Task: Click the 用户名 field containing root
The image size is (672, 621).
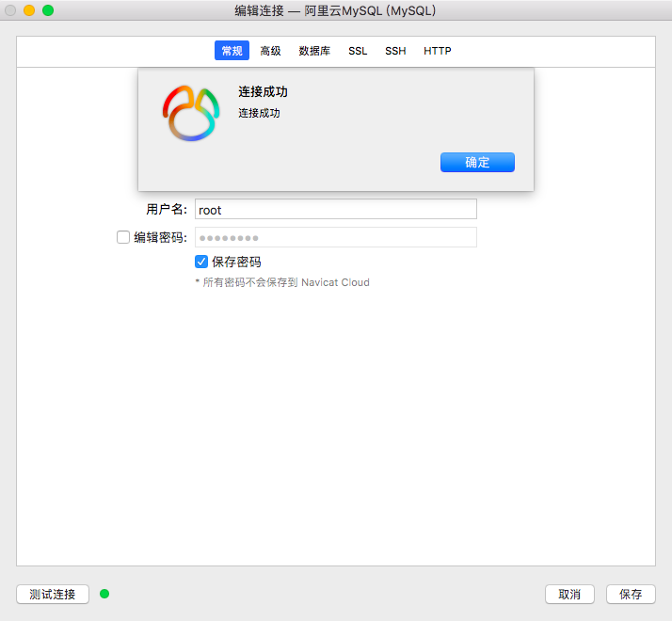Action: coord(336,209)
